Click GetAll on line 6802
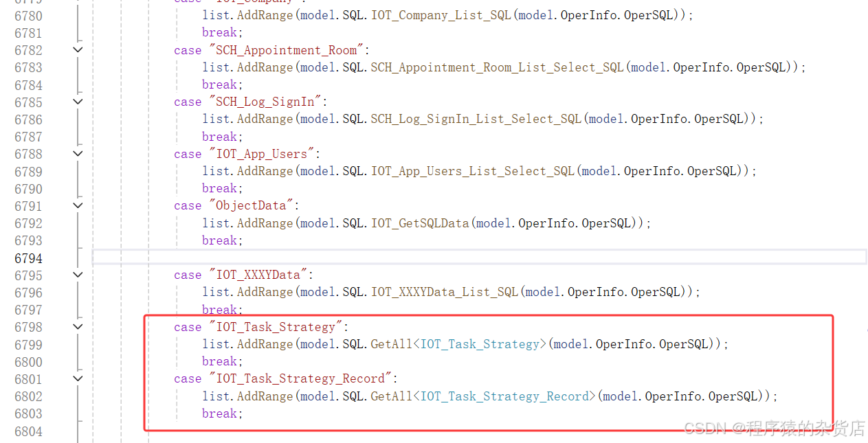868x443 pixels. click(392, 396)
